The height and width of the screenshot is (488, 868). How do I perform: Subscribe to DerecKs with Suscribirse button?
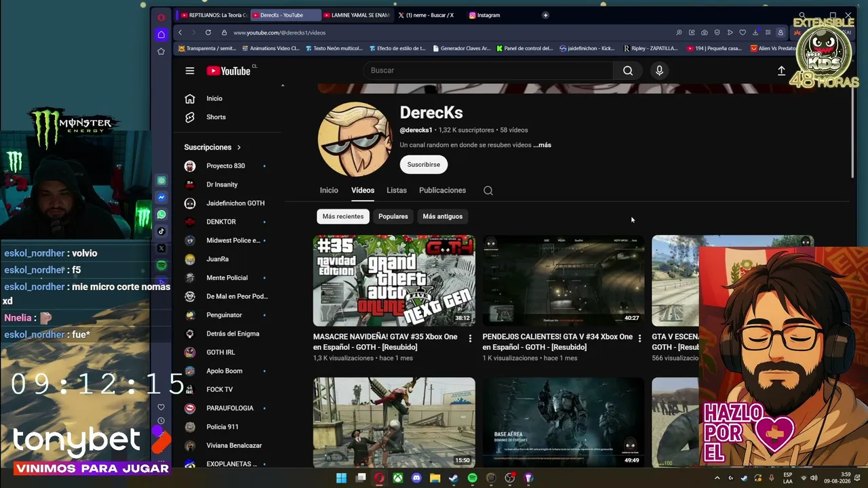pos(424,165)
